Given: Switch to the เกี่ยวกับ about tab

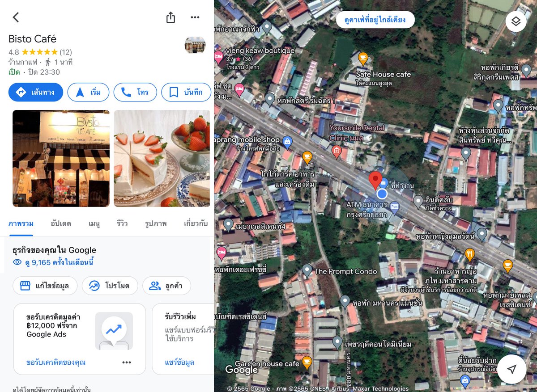Looking at the screenshot, I should (x=196, y=223).
